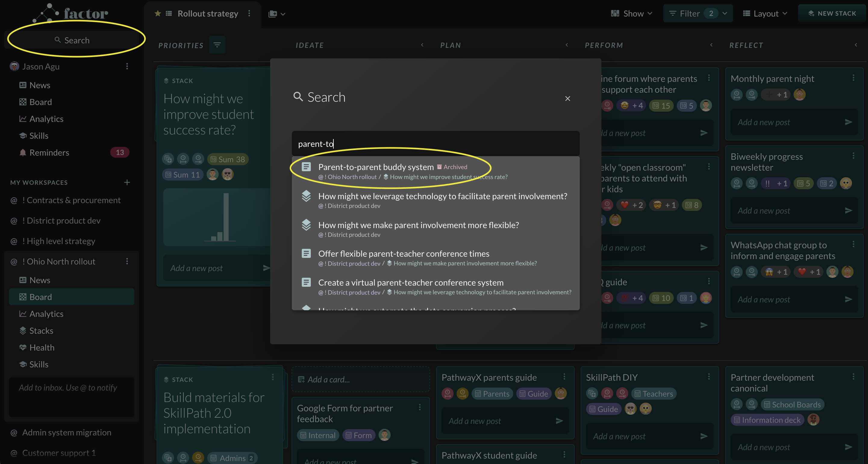Open Jason Agu options menu
This screenshot has width=868, height=464.
127,67
